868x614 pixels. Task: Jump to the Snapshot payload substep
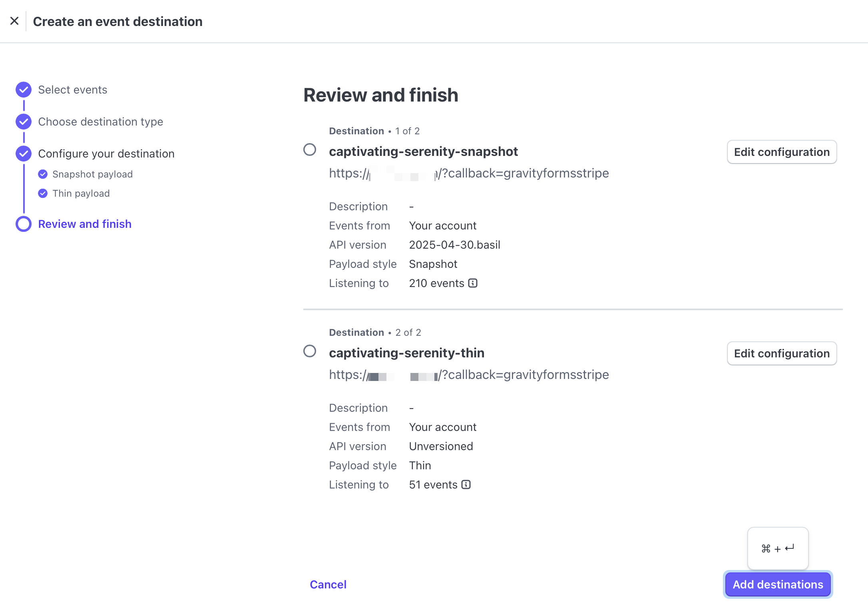(x=93, y=174)
